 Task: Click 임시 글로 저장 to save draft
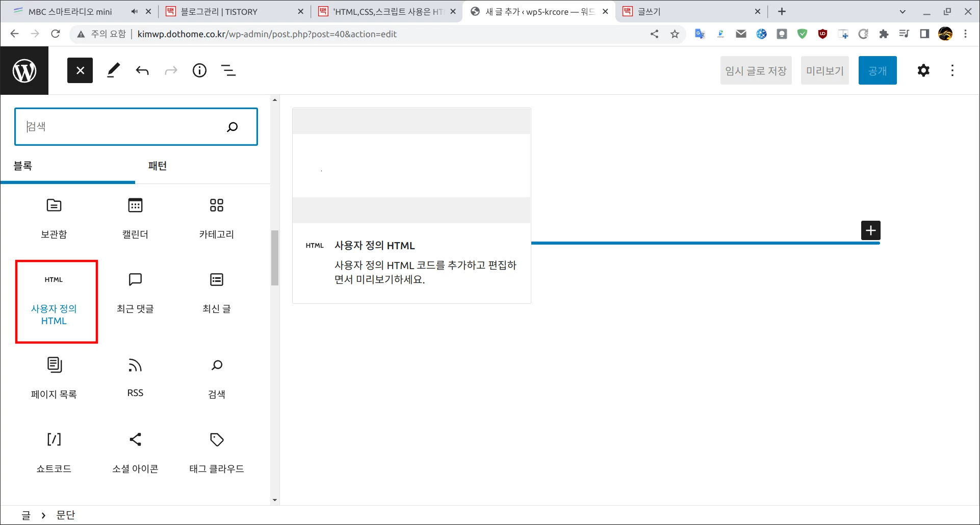click(x=755, y=70)
